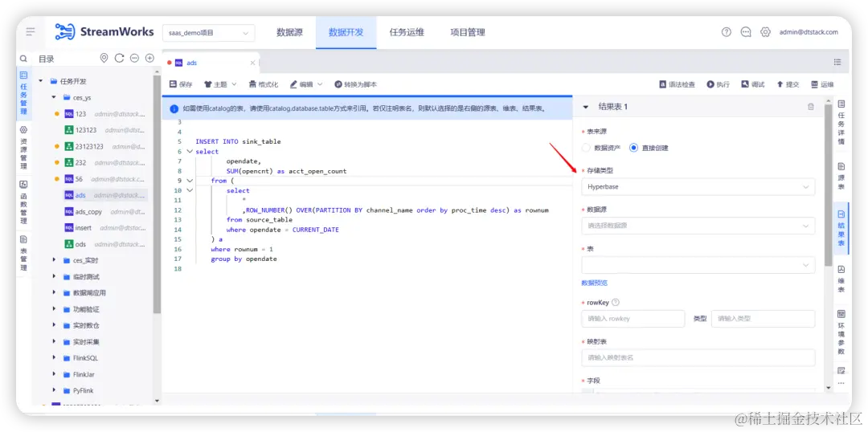Click 保存 save toolbar button

tap(181, 84)
